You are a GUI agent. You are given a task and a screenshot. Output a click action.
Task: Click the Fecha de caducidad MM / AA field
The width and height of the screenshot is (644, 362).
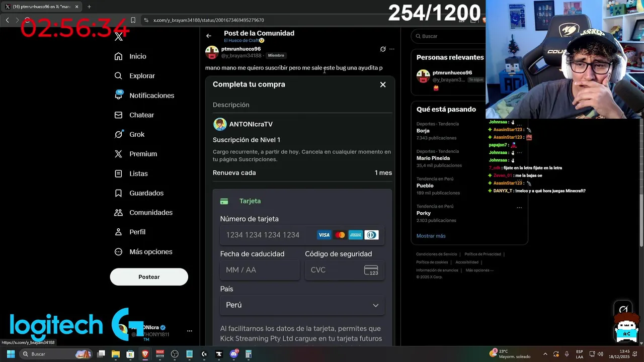coord(260,270)
